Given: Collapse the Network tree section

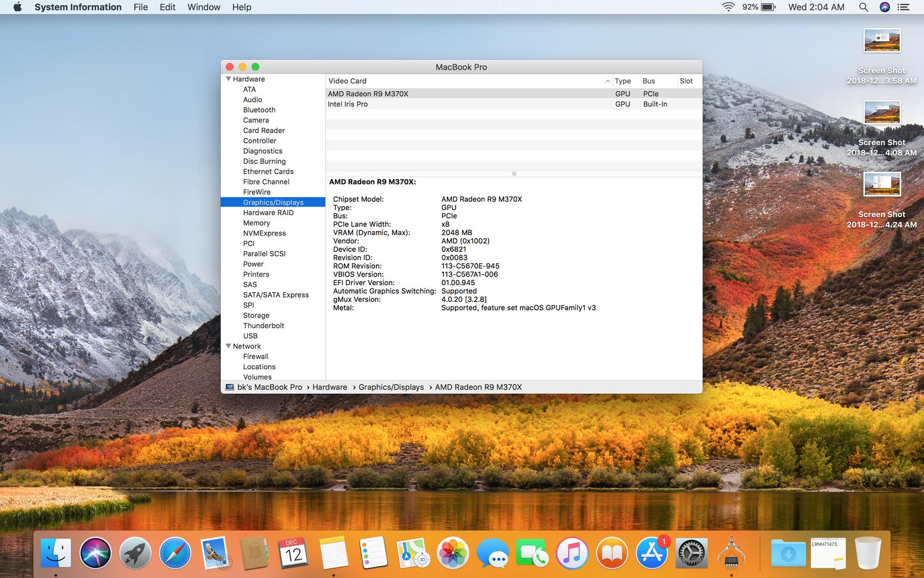Looking at the screenshot, I should [x=228, y=346].
